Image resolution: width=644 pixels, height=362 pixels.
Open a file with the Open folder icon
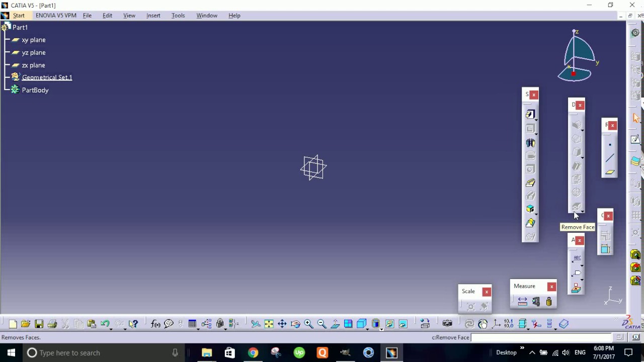pos(26,324)
